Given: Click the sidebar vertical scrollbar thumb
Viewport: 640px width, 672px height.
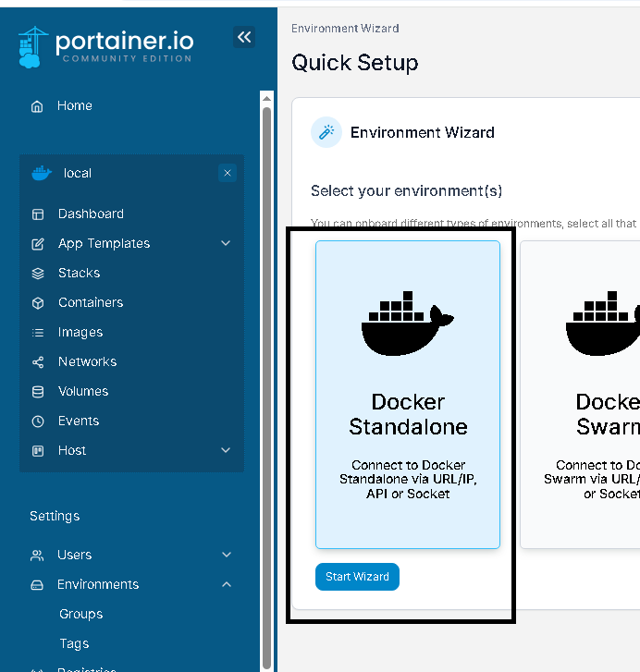Looking at the screenshot, I should pyautogui.click(x=266, y=388).
